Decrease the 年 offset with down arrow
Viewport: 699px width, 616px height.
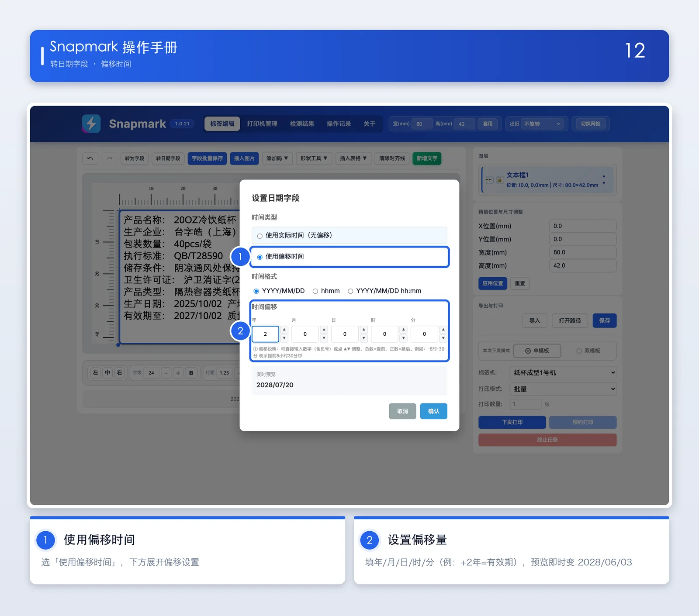[x=284, y=338]
